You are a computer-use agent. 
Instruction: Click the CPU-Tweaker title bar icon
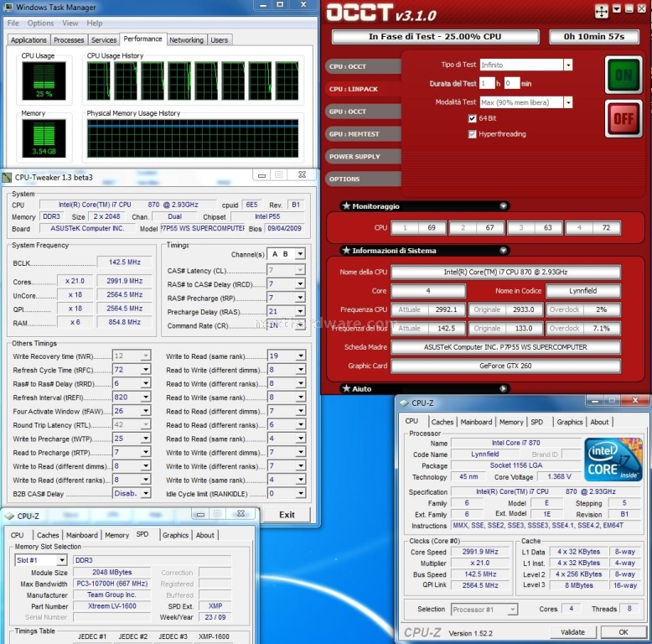click(7, 178)
